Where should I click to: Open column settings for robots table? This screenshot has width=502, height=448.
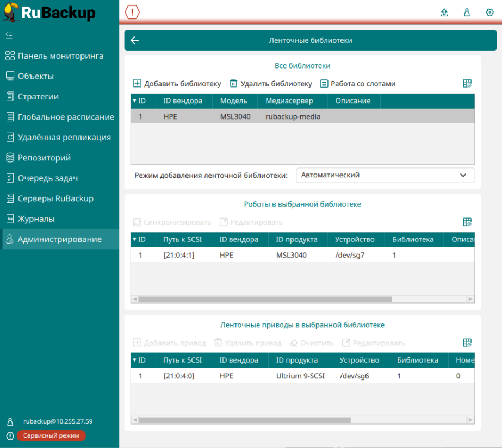(x=467, y=222)
